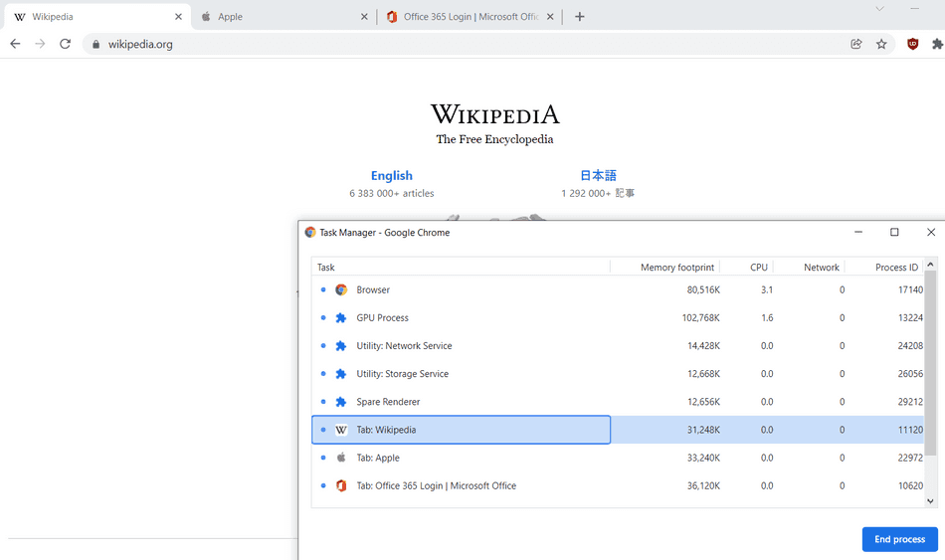Click the Wikipedia W icon in task list

pos(341,430)
